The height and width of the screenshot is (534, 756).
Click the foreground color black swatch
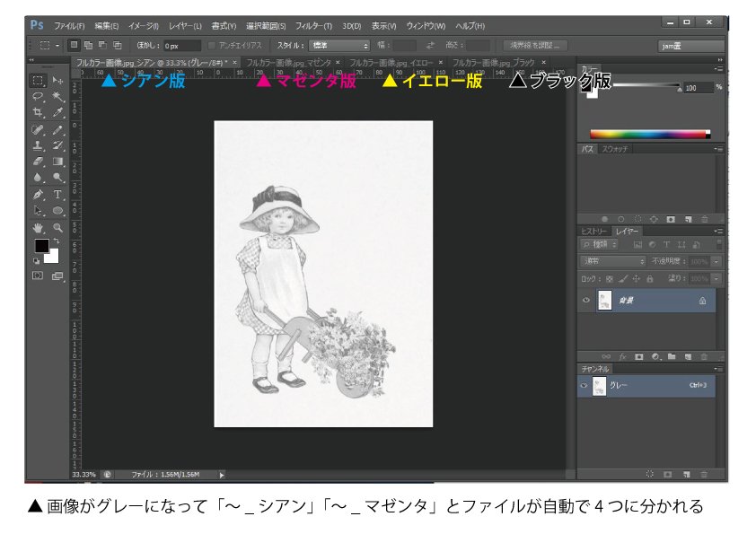[41, 245]
